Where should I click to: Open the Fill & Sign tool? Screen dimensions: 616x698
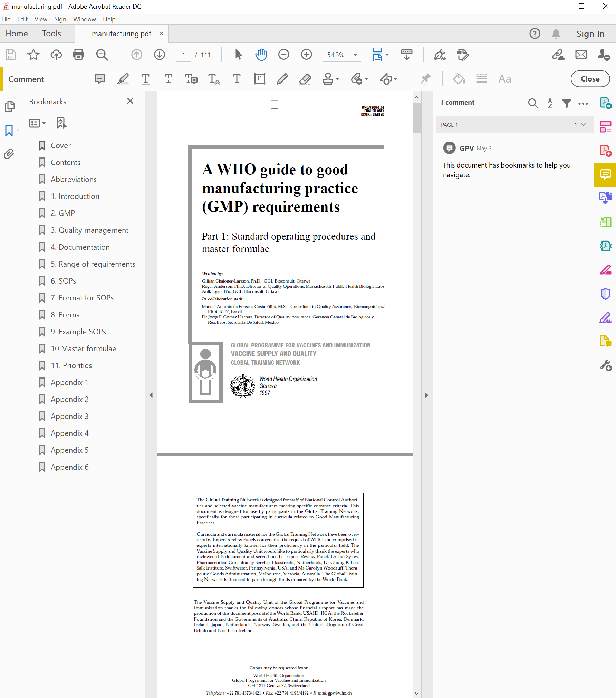(x=606, y=270)
